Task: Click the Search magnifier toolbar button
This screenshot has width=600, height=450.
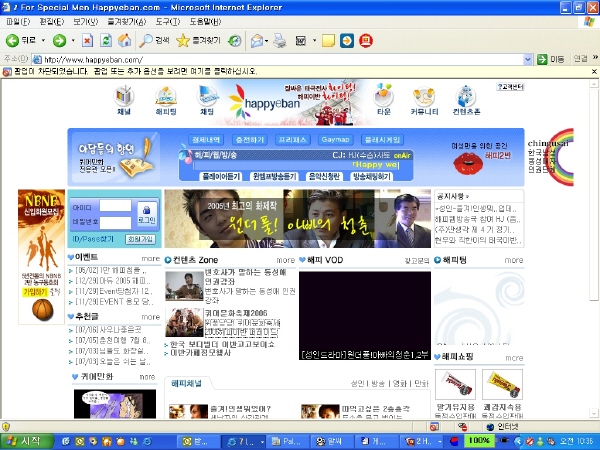Action: pos(154,41)
